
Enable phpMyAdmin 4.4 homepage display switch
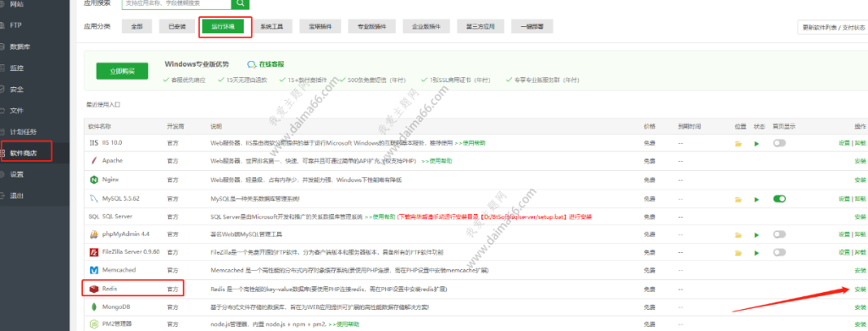[x=780, y=234]
